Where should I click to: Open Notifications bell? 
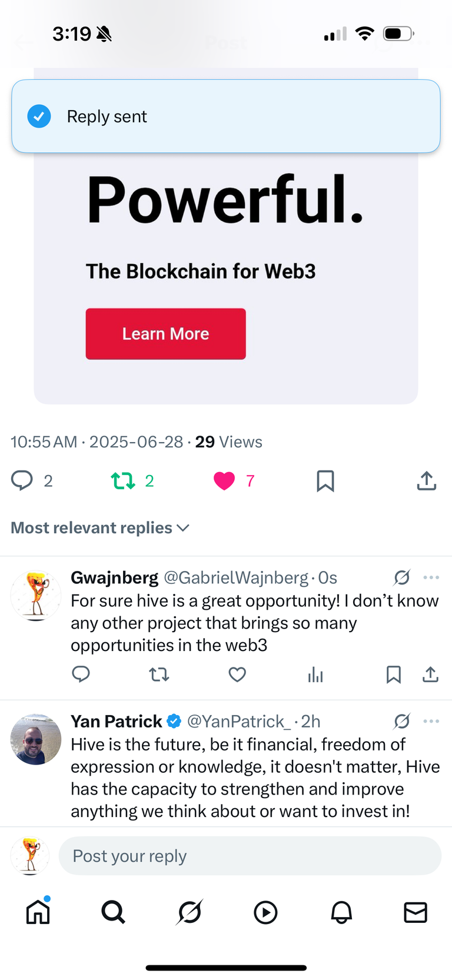coord(341,912)
